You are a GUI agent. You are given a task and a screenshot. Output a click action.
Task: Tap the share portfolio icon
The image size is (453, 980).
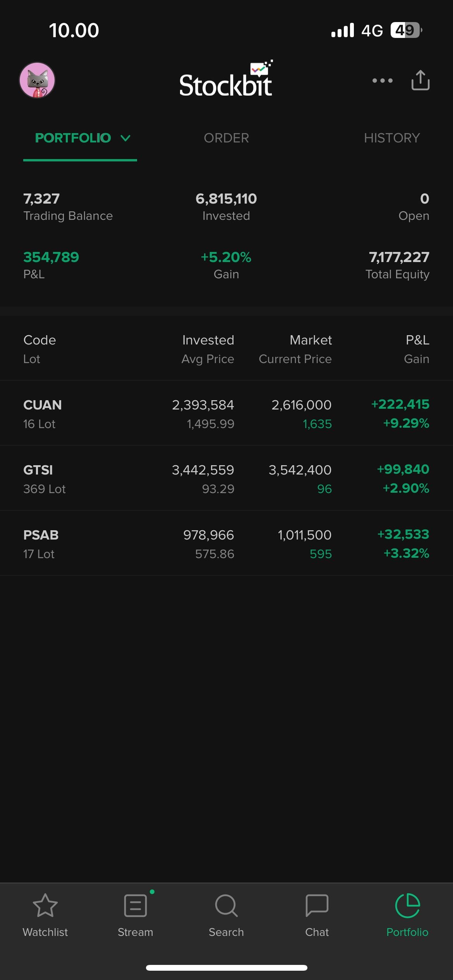(x=420, y=81)
